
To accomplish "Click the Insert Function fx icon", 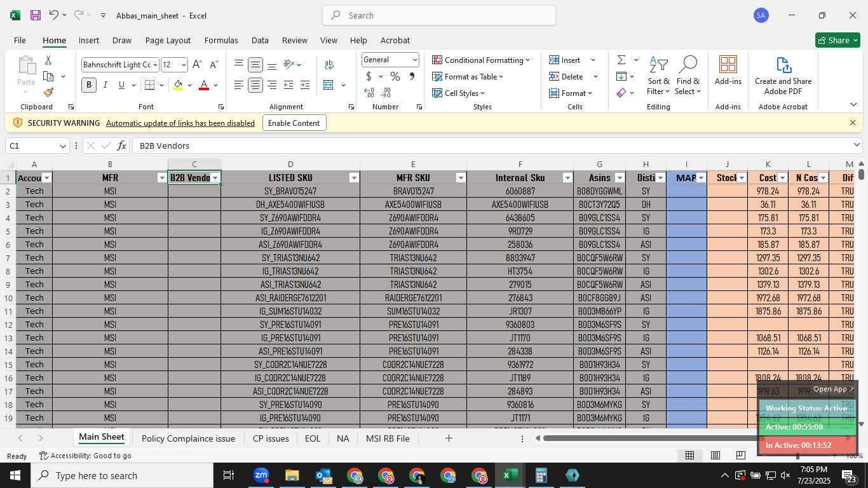I will point(122,146).
